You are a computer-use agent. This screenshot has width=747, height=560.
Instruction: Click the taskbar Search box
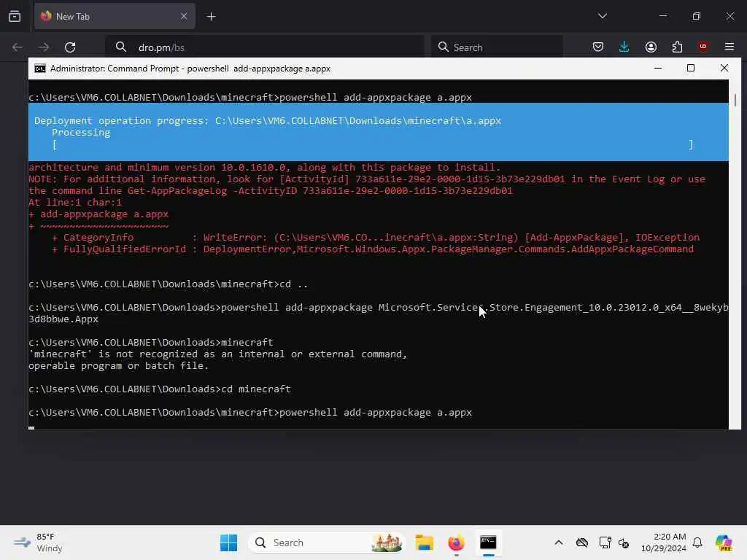pos(326,542)
